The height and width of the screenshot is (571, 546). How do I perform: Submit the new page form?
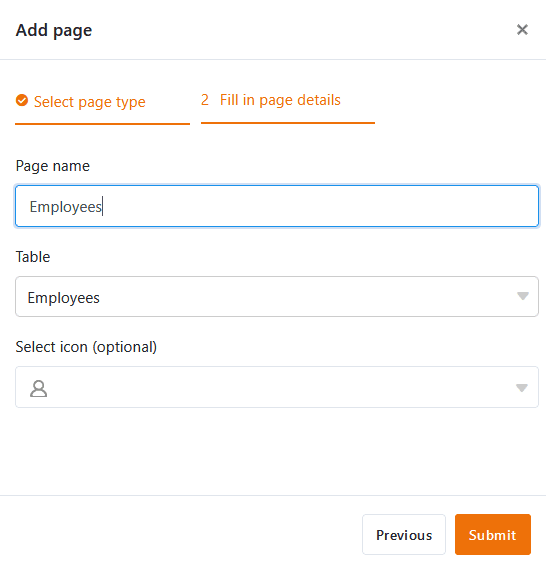492,535
